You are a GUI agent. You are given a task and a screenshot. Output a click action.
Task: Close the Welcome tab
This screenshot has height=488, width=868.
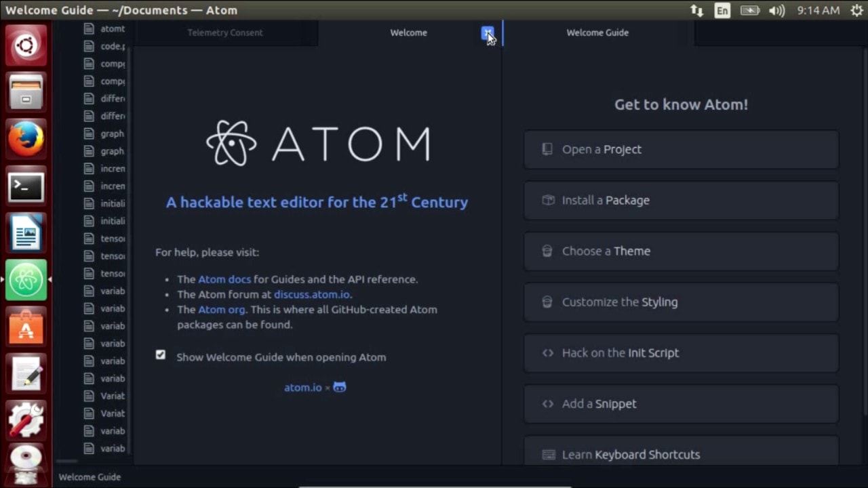(488, 33)
